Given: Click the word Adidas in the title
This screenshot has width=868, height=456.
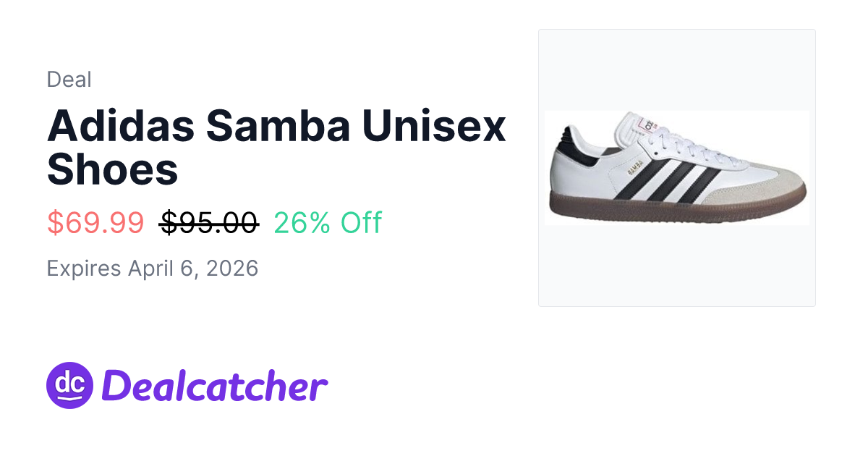Looking at the screenshot, I should point(121,126).
